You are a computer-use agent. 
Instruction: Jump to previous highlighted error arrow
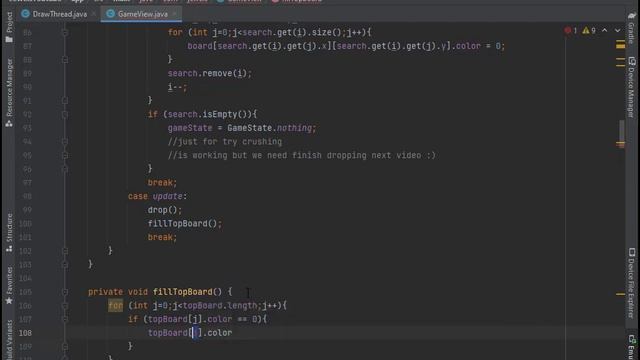click(x=604, y=31)
